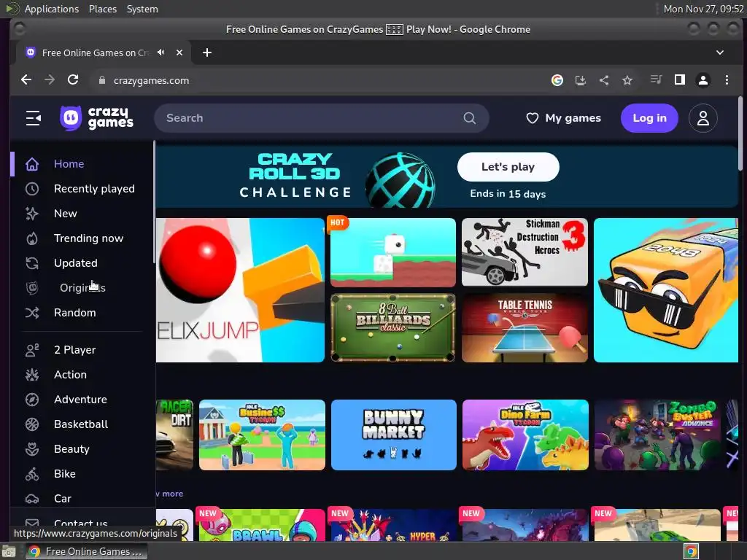Open the Bike category icon
Viewport: 747px width, 560px height.
tap(32, 474)
